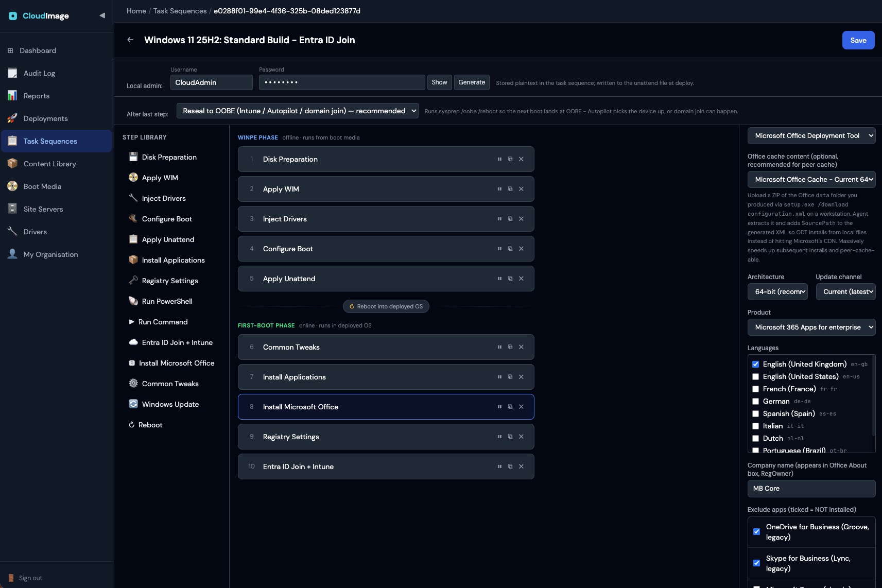Open the After last step dropdown
The width and height of the screenshot is (882, 588).
tap(298, 111)
